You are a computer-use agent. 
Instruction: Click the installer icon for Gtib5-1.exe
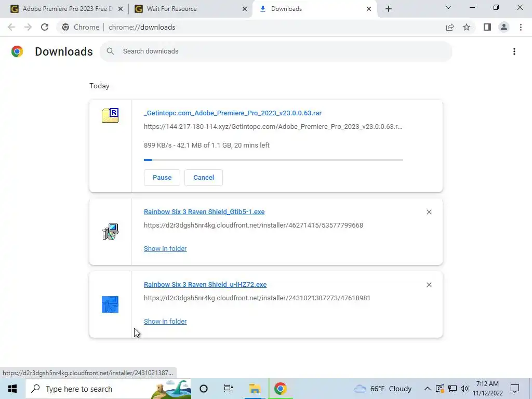(x=110, y=232)
